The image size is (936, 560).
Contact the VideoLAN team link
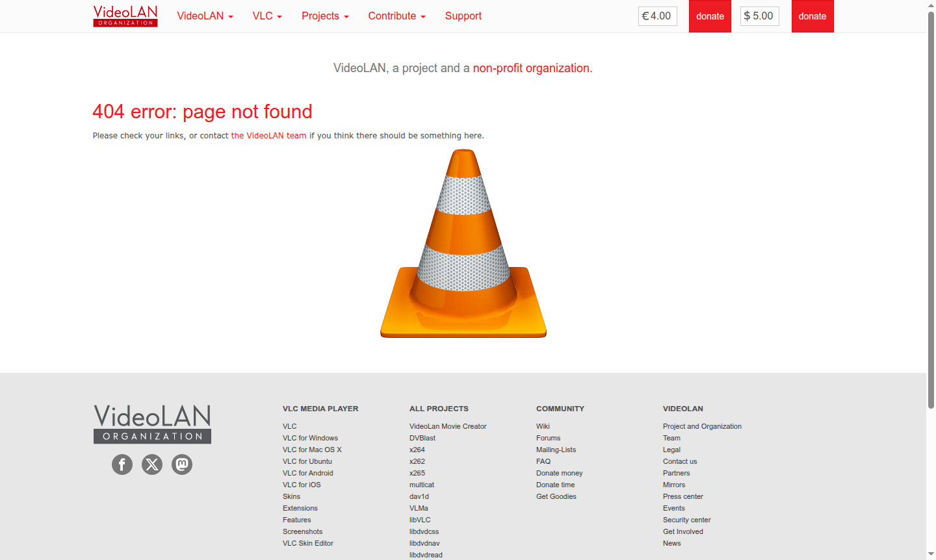coord(268,136)
